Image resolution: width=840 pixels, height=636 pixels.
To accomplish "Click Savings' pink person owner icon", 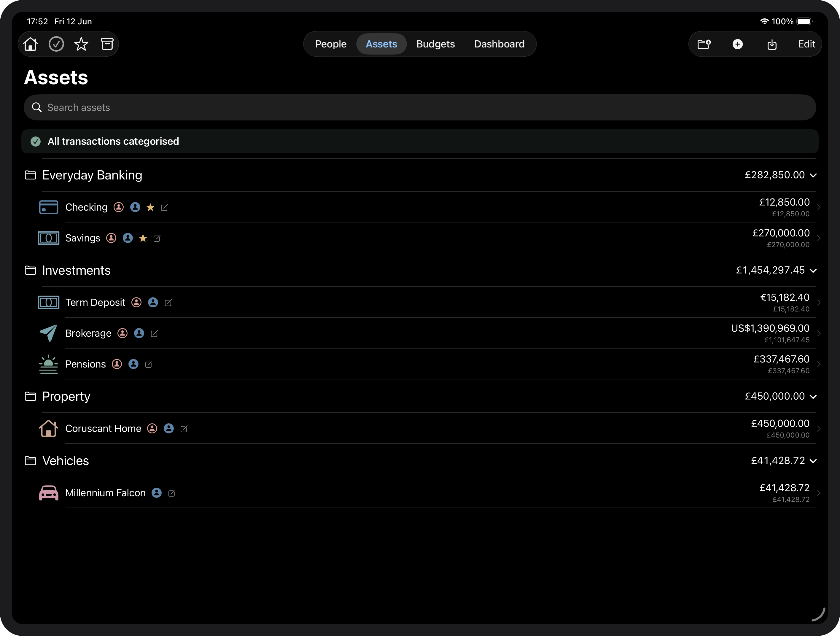I will pos(111,238).
